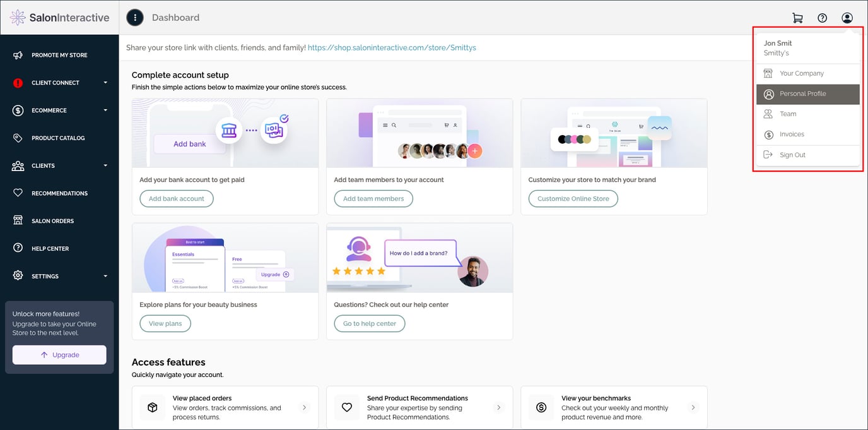Open the shopping cart icon
The height and width of the screenshot is (430, 868).
click(x=797, y=18)
